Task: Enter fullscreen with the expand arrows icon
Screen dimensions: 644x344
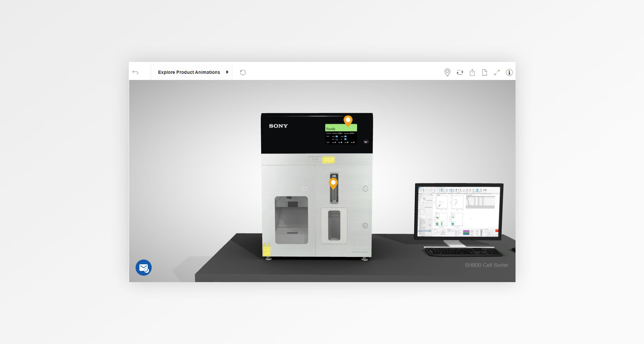Action: click(497, 73)
